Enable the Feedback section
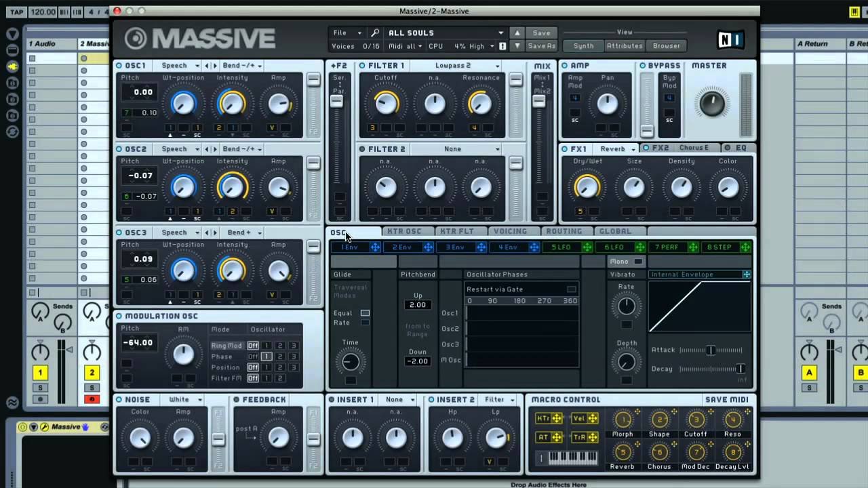 click(237, 400)
